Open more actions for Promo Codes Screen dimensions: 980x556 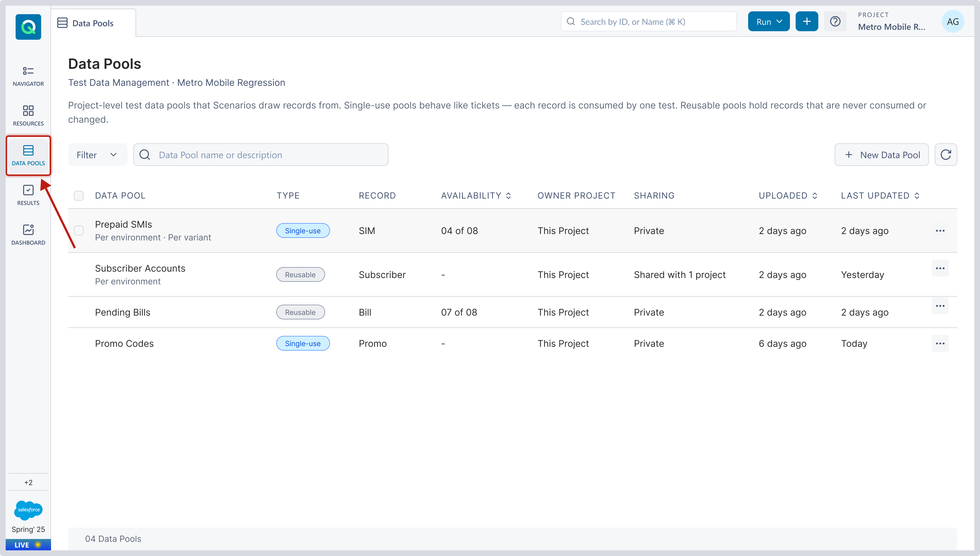tap(940, 343)
